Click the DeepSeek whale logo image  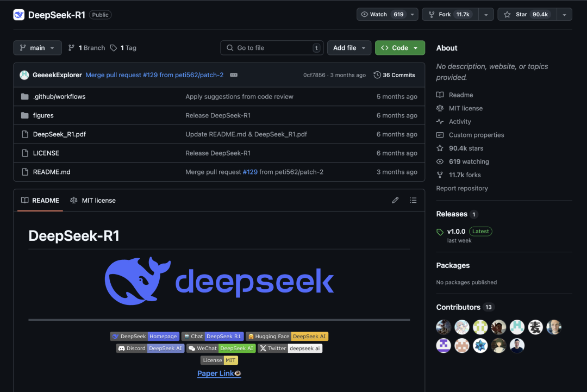coord(219,281)
